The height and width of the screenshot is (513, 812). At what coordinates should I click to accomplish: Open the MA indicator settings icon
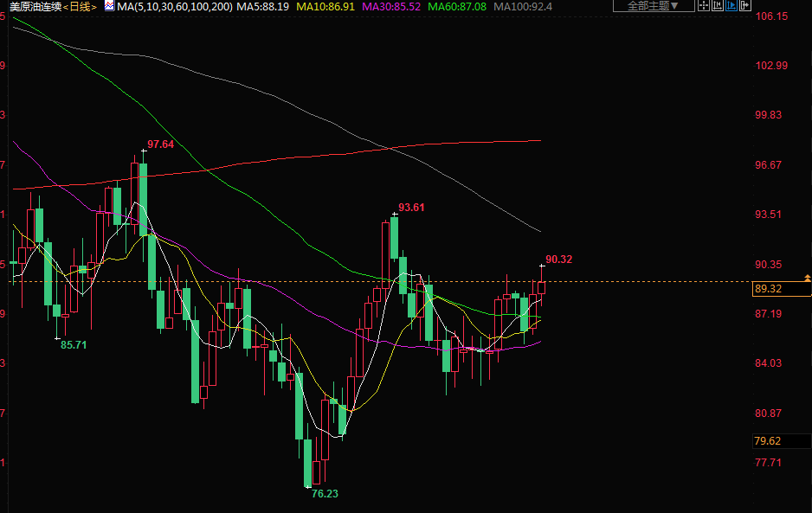(109, 6)
